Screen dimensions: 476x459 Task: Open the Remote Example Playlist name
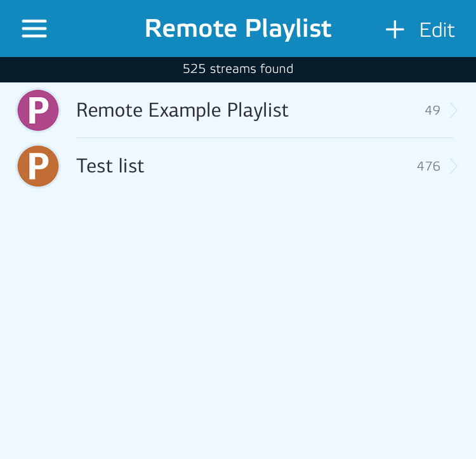click(182, 110)
